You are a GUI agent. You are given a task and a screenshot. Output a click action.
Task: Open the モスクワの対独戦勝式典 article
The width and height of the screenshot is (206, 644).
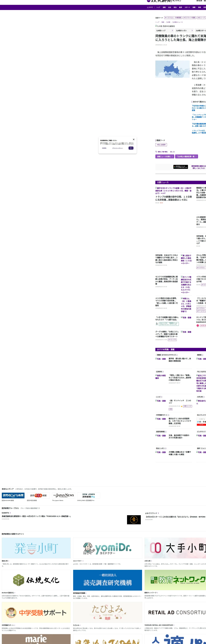[x=167, y=280]
